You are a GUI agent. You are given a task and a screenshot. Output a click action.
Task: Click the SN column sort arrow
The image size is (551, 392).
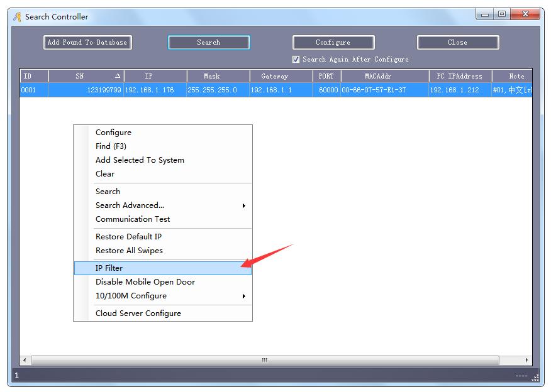[118, 76]
